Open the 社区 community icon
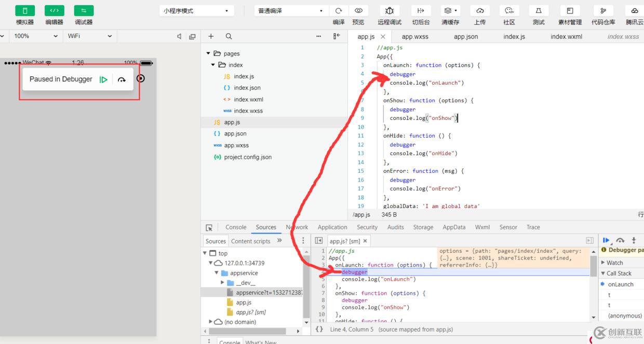The height and width of the screenshot is (344, 644). point(509,10)
